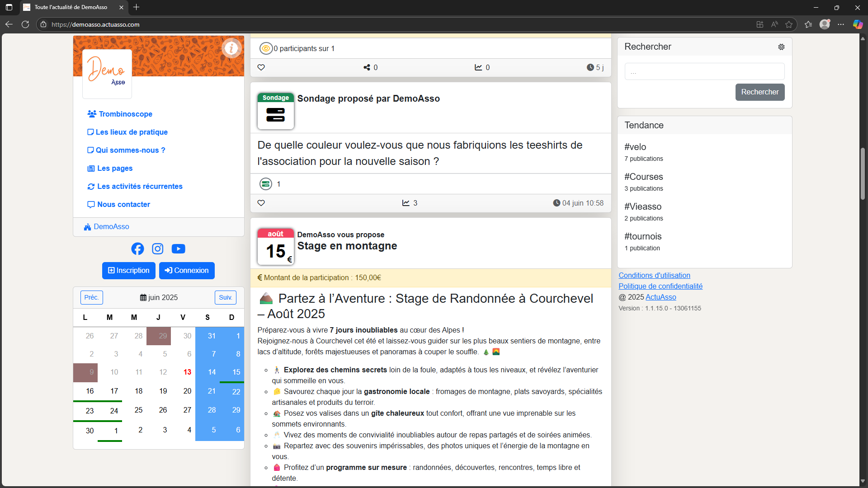Open the Facebook page icon
868x488 pixels.
137,249
